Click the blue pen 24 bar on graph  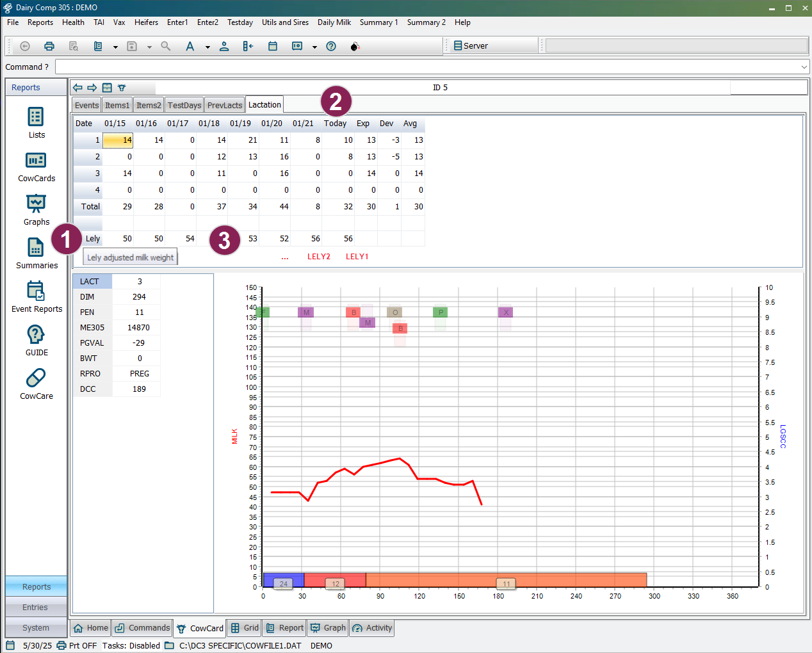pos(283,580)
